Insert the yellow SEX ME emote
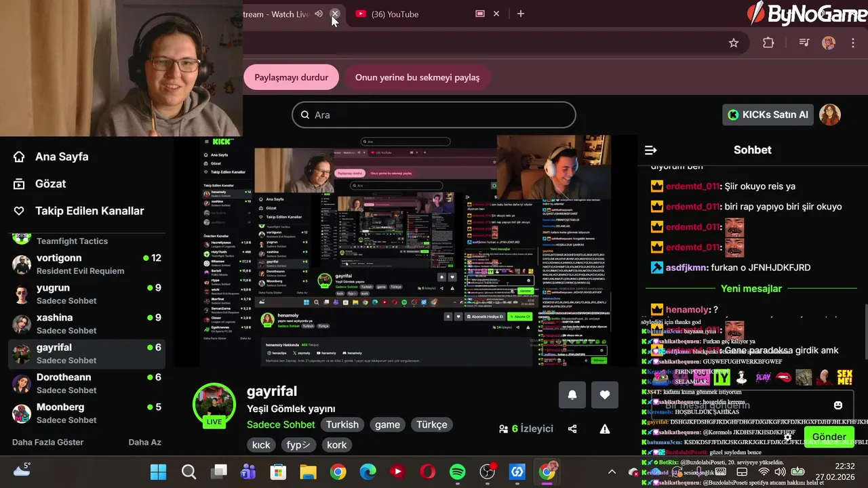Screen dimensions: 868x488 pyautogui.click(x=844, y=378)
